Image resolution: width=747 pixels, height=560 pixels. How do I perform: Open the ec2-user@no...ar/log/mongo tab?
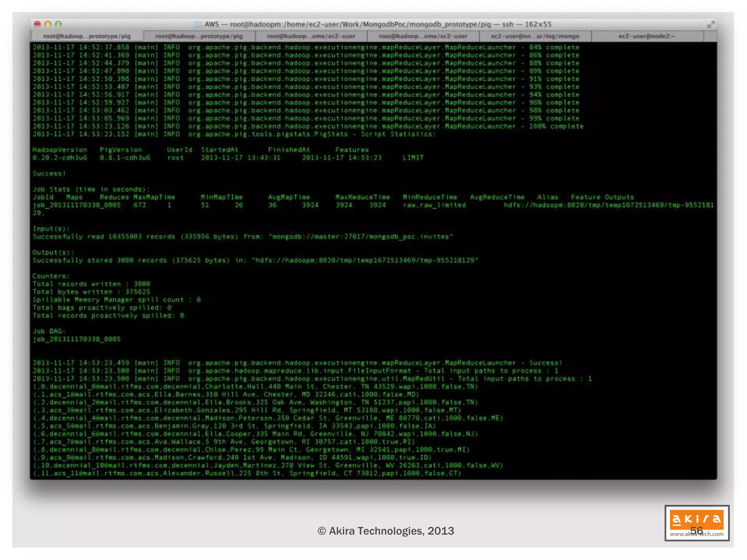coord(535,36)
